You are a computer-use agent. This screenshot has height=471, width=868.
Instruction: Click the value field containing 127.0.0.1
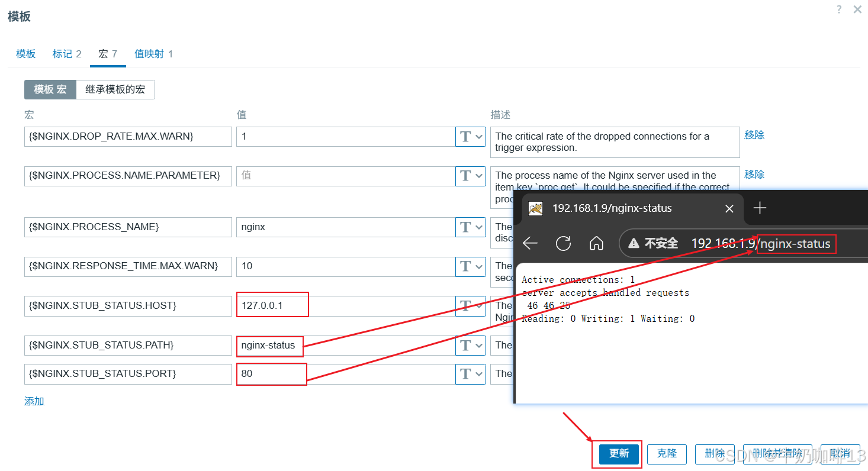tap(345, 306)
